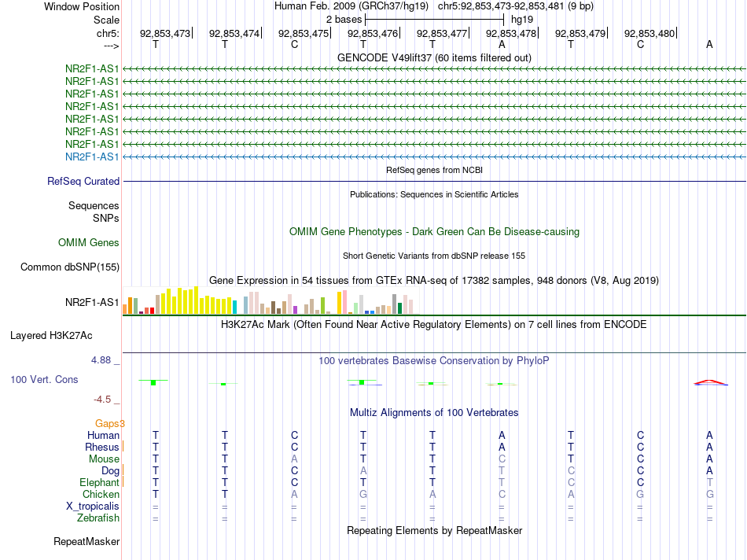The height and width of the screenshot is (560, 747).
Task: Select the chr5: ruler label
Action: coord(108,33)
